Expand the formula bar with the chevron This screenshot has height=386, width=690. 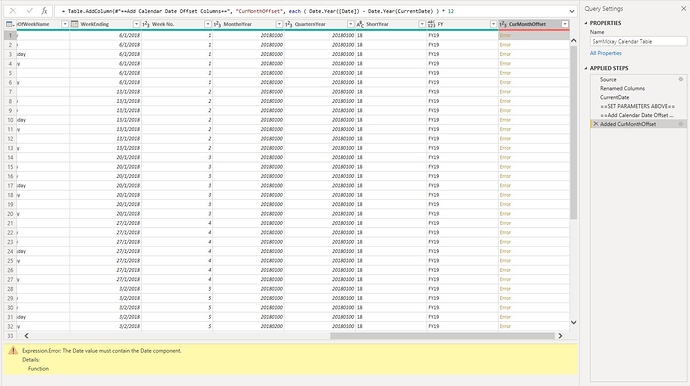pyautogui.click(x=572, y=11)
